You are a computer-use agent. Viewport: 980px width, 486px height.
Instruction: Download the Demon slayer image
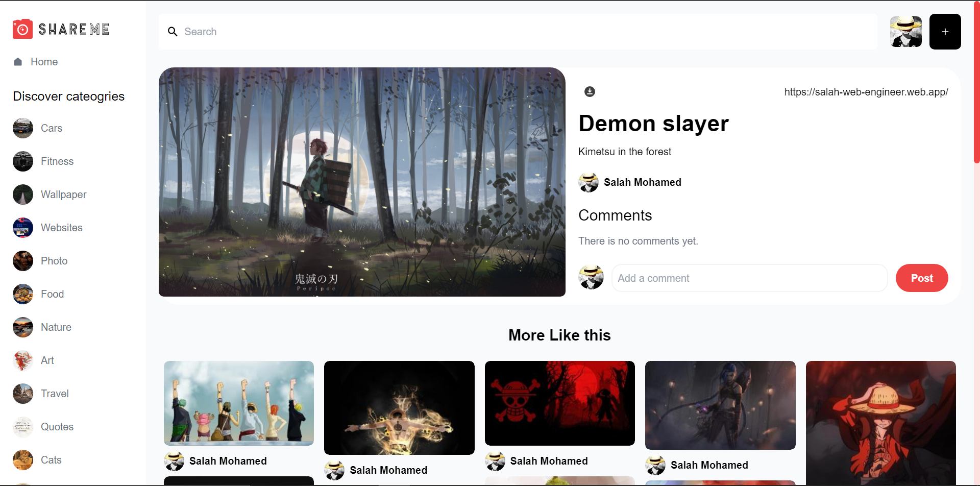click(590, 91)
